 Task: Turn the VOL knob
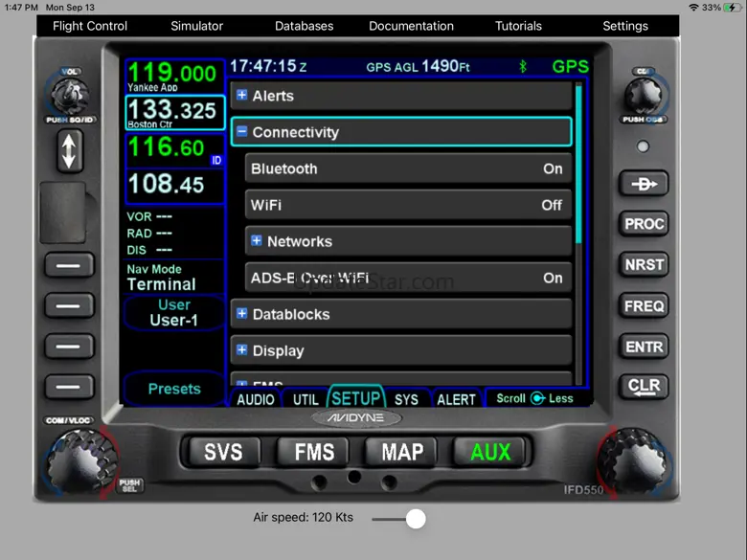click(70, 95)
